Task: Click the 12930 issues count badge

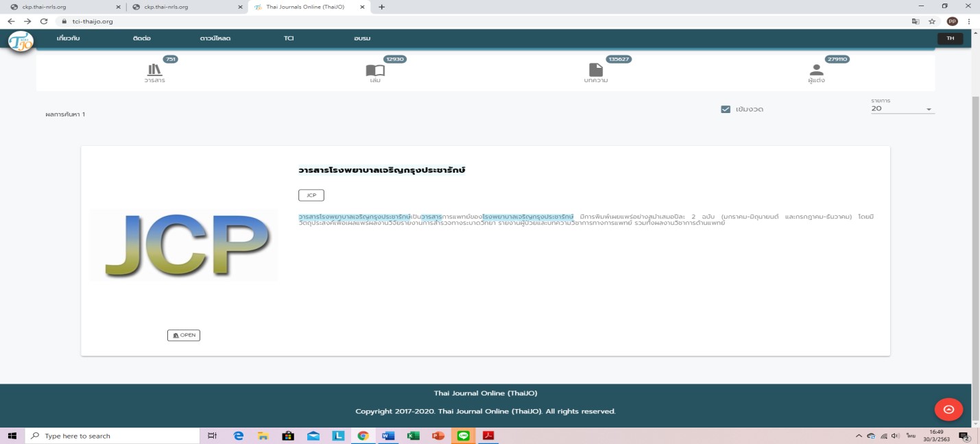Action: click(396, 60)
